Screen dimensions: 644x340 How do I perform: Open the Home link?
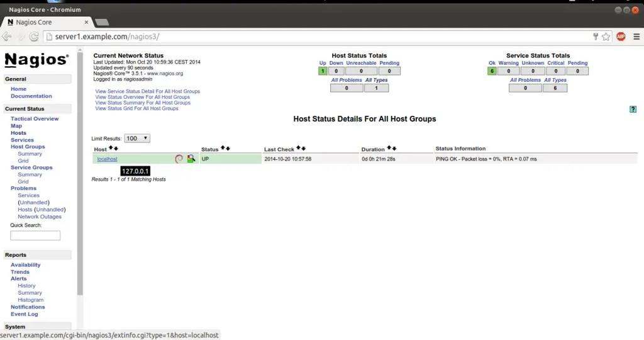[x=18, y=89]
